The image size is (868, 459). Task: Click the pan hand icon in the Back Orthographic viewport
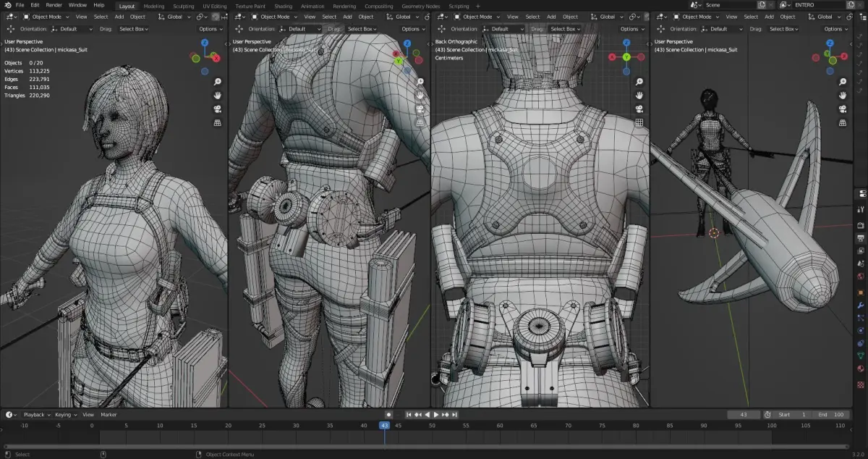pos(639,96)
